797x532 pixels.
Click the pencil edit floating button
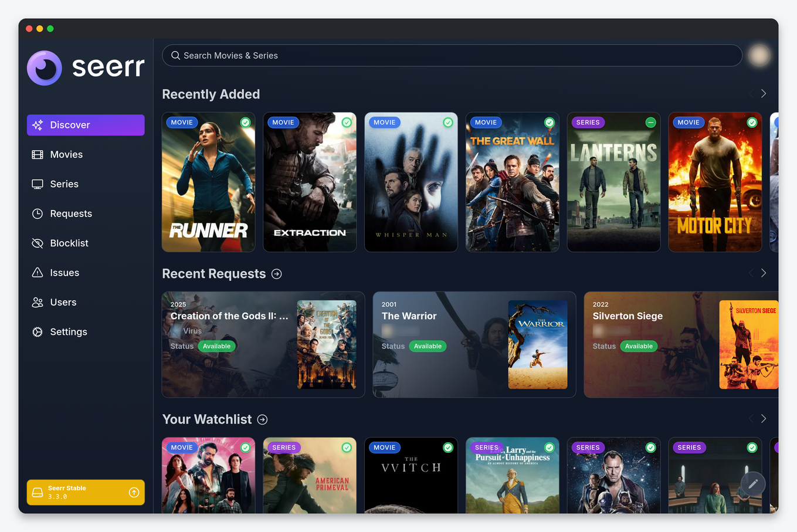tap(753, 484)
